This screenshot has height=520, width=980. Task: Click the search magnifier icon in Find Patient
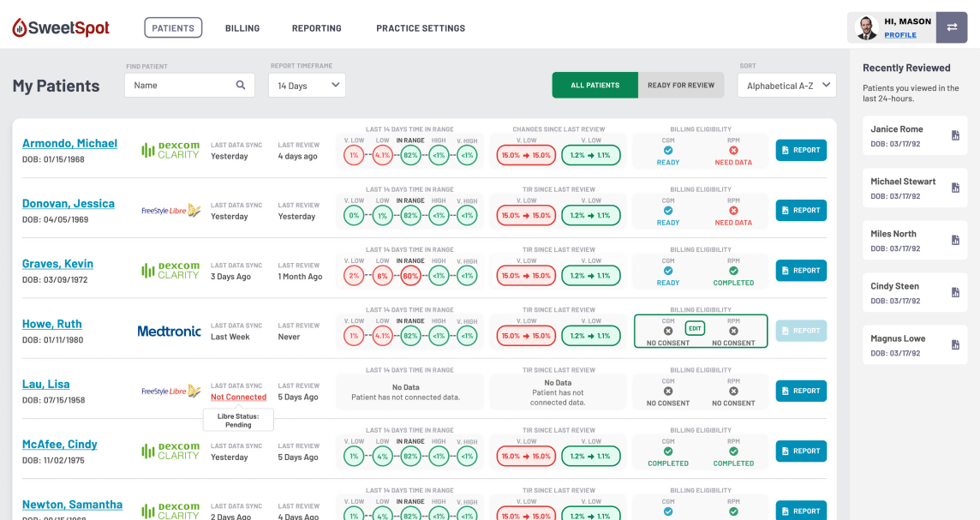241,86
